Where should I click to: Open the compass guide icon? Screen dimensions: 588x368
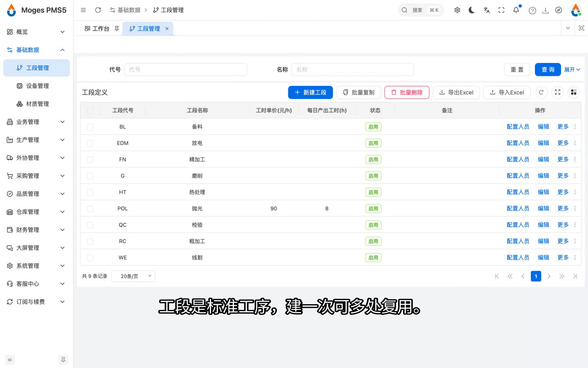[x=559, y=10]
